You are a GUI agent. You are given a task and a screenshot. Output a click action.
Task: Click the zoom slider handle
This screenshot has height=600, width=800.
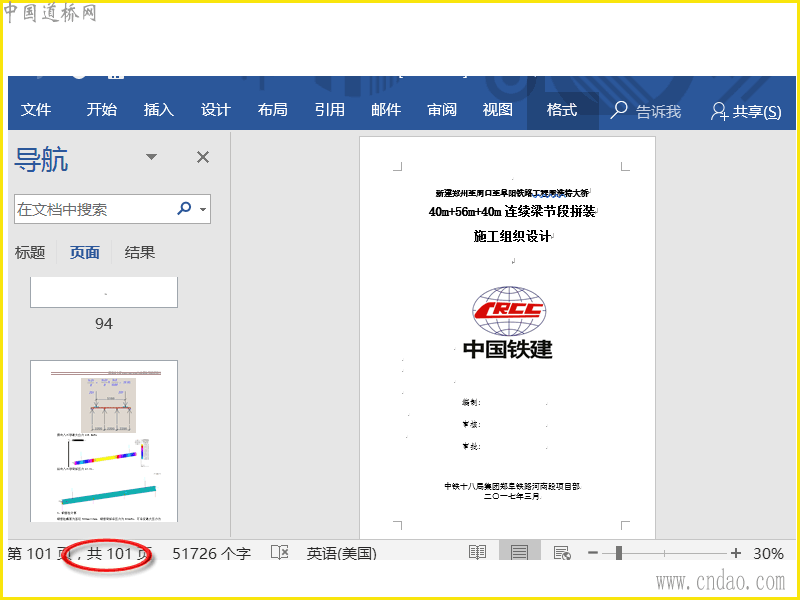[x=618, y=553]
